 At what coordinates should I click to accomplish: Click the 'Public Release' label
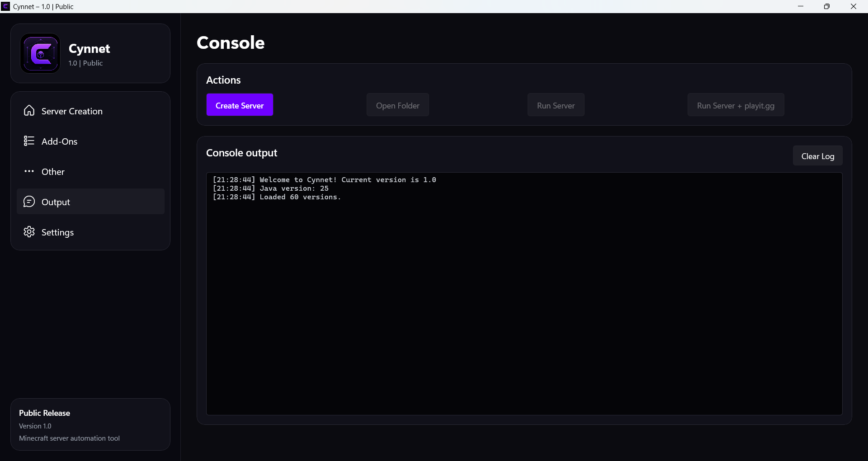44,413
